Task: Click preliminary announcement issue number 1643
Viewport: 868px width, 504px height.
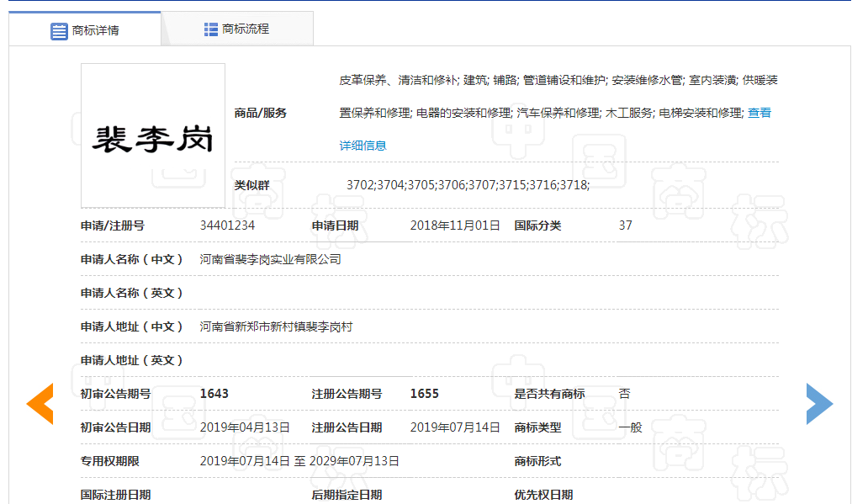Action: tap(214, 394)
